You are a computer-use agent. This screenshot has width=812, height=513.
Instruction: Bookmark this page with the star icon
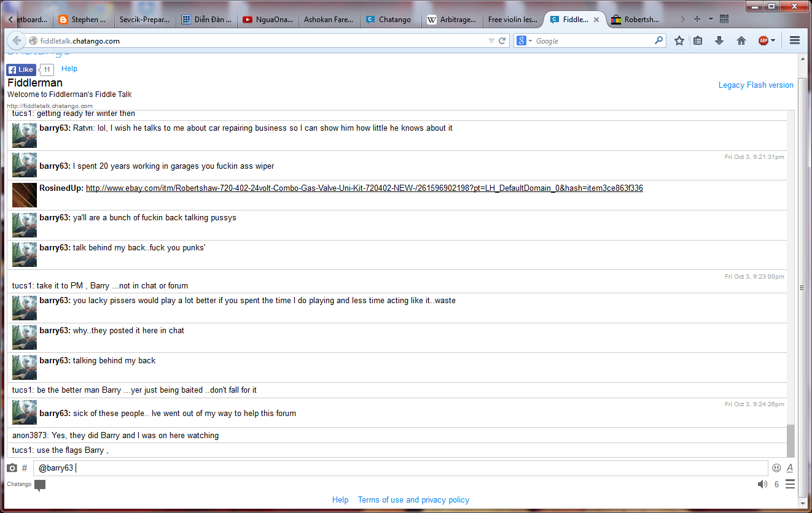coord(679,40)
